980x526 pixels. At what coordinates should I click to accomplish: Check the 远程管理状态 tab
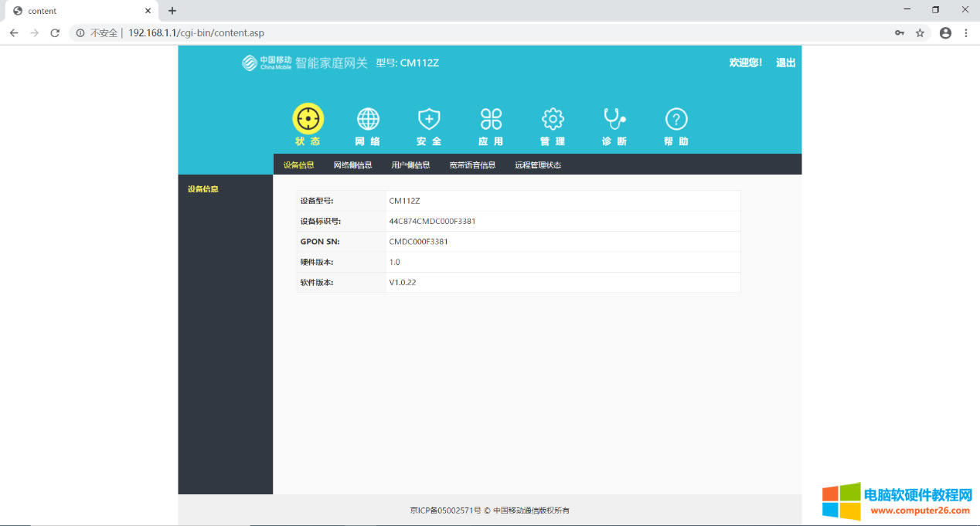(538, 164)
